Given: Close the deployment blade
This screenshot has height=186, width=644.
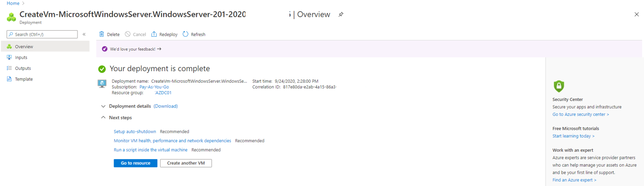Looking at the screenshot, I should (637, 14).
